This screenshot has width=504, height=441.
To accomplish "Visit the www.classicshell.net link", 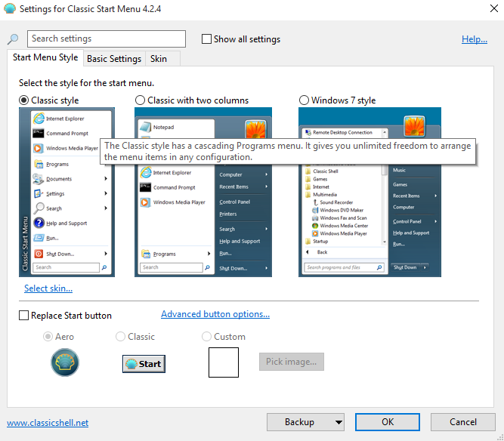I will 48,423.
